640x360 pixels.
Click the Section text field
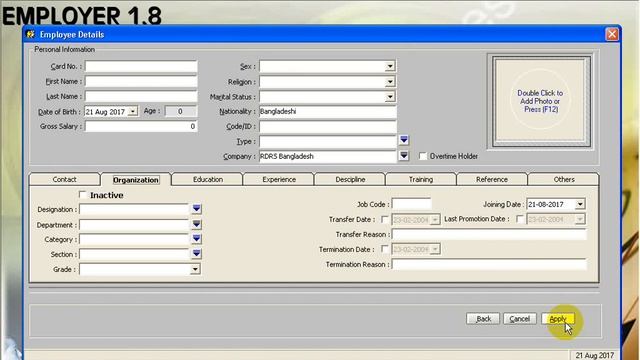pos(134,254)
